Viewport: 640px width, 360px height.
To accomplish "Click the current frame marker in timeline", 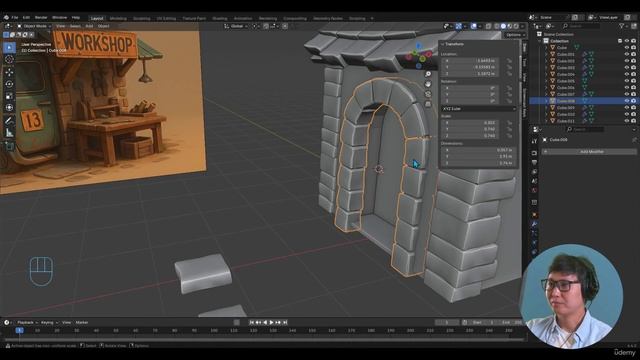I will tap(20, 330).
